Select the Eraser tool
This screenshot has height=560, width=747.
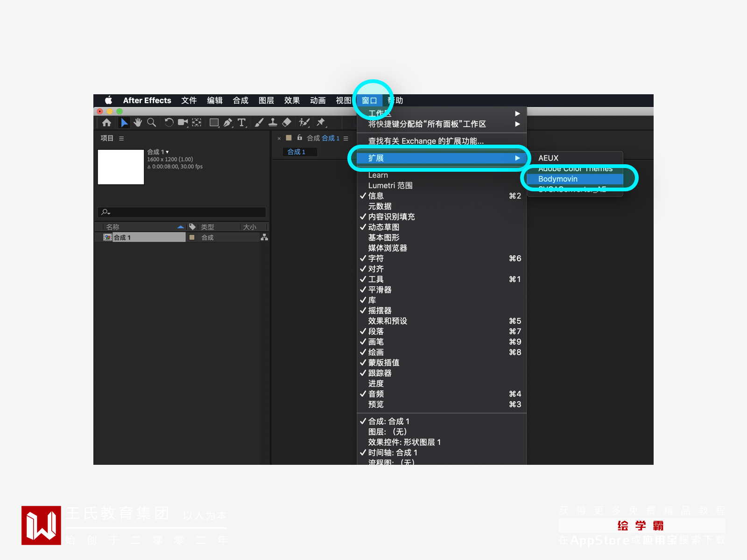point(287,122)
